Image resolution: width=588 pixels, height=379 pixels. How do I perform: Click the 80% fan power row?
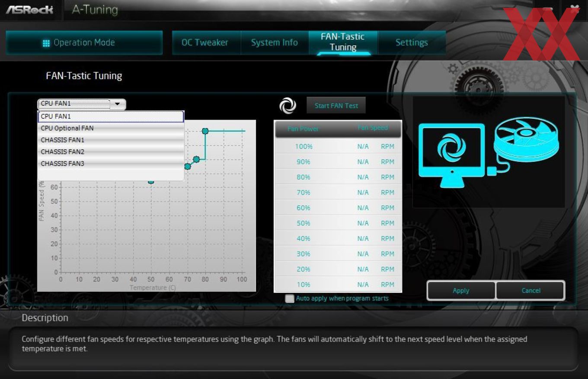pyautogui.click(x=338, y=177)
